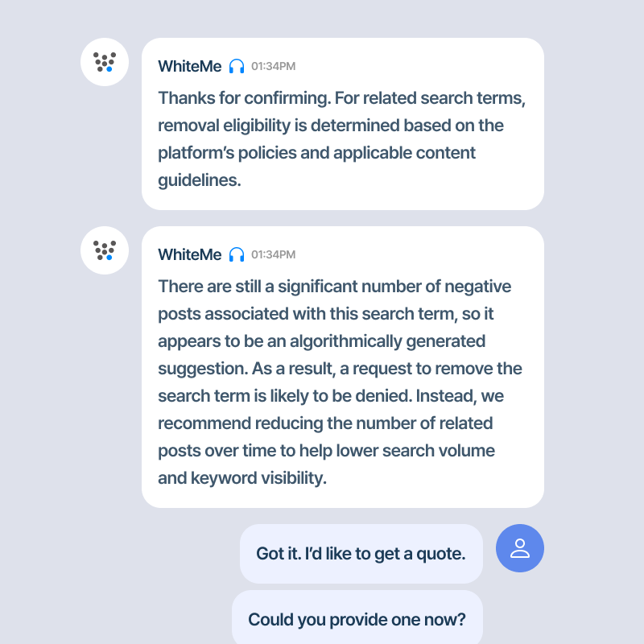
Task: Click the 'Got it. I'd like to get a quote.' bubble
Action: [x=361, y=554]
